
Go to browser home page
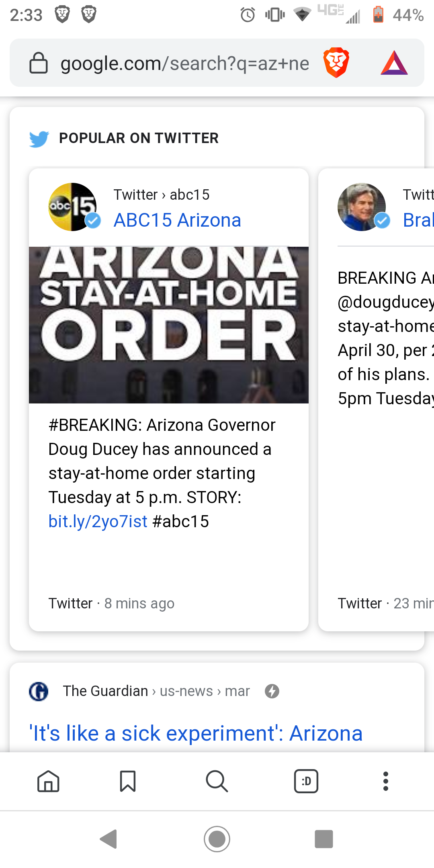pos(48,781)
